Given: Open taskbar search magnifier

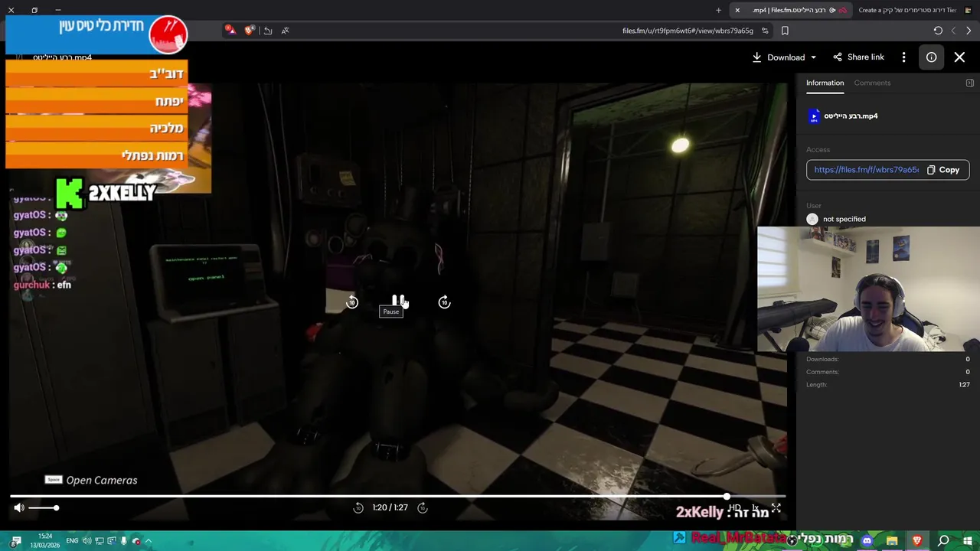Looking at the screenshot, I should click(x=943, y=541).
